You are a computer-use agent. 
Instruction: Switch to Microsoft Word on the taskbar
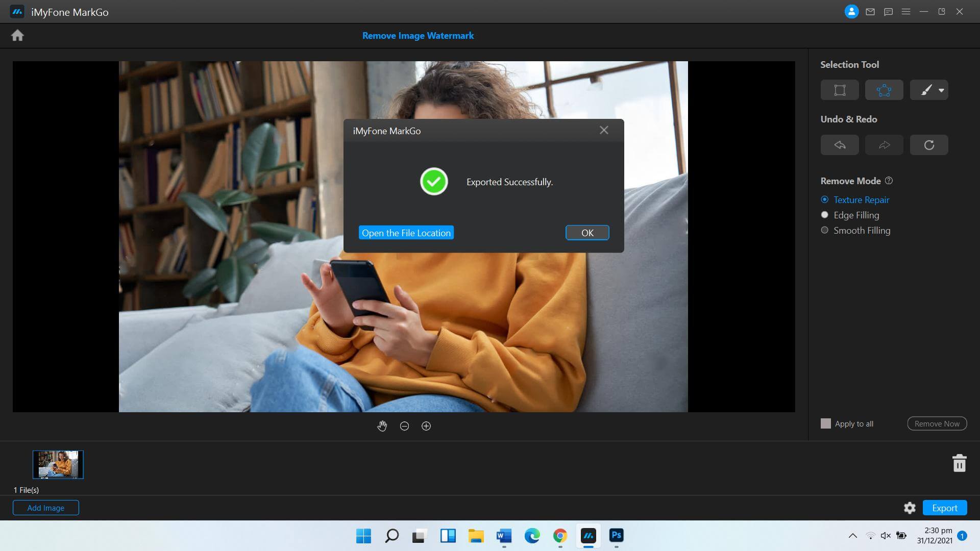(504, 536)
